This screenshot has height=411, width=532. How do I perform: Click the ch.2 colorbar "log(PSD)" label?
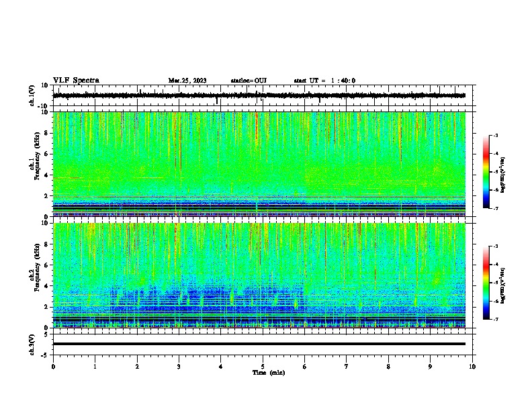[502, 286]
